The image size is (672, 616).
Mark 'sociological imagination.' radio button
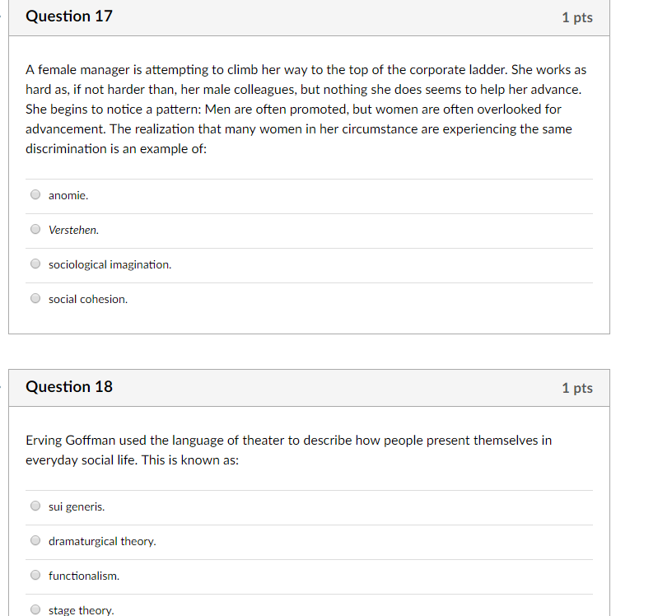click(35, 264)
